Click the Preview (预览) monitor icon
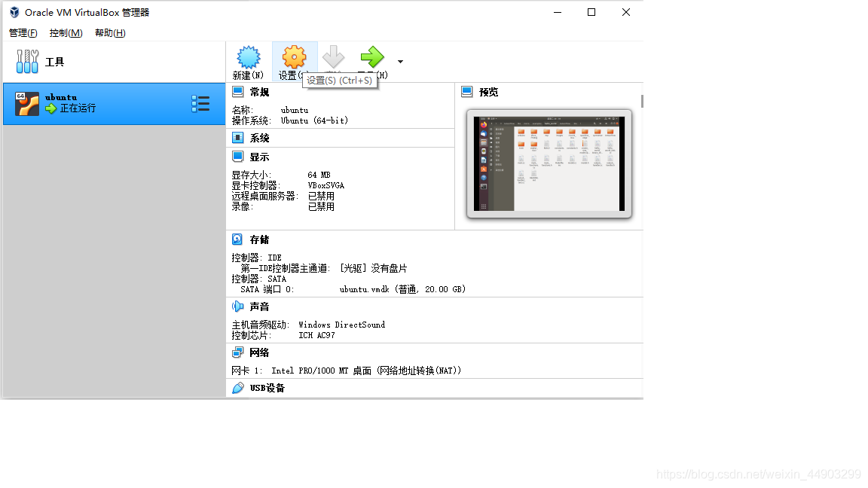This screenshot has width=868, height=488. tap(467, 92)
